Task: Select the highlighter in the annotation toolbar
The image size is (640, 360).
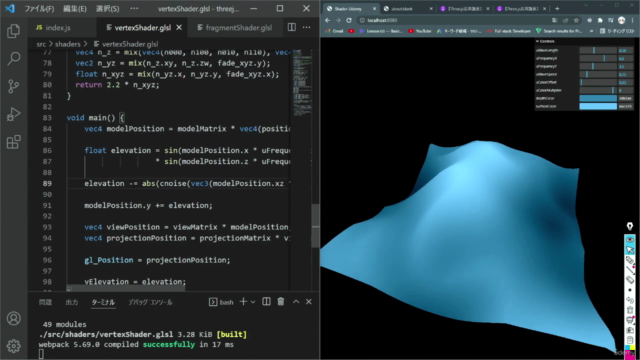Action: [x=630, y=260]
